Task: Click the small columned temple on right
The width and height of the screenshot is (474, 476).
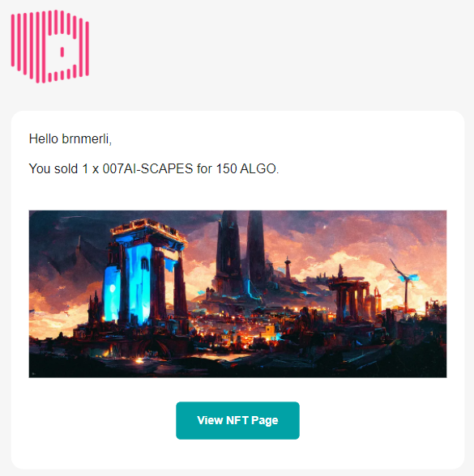Action: pos(349,298)
